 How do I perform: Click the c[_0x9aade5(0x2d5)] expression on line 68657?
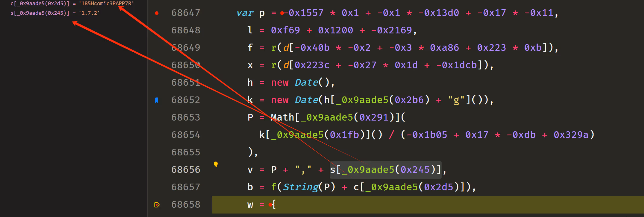point(409,187)
